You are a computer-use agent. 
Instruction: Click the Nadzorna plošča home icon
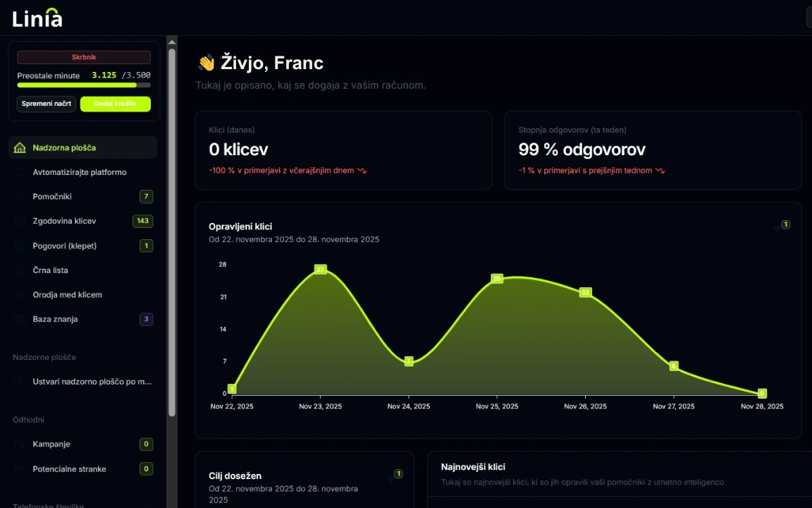tap(20, 148)
